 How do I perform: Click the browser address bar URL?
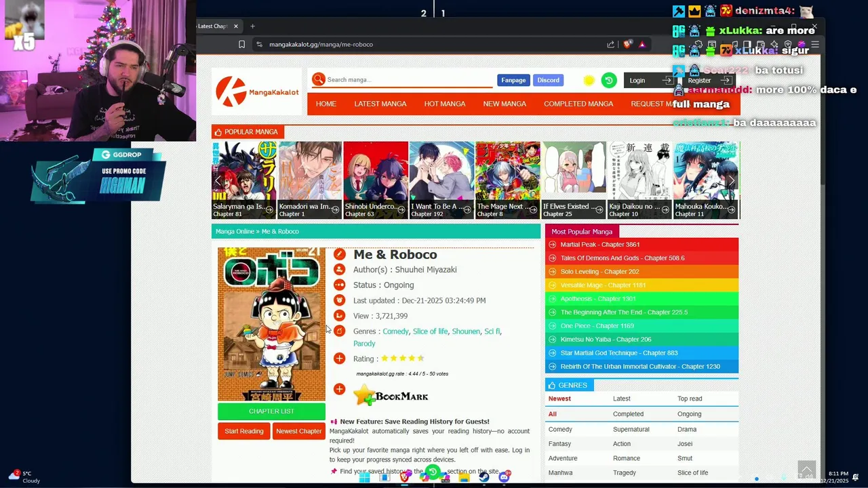click(321, 44)
